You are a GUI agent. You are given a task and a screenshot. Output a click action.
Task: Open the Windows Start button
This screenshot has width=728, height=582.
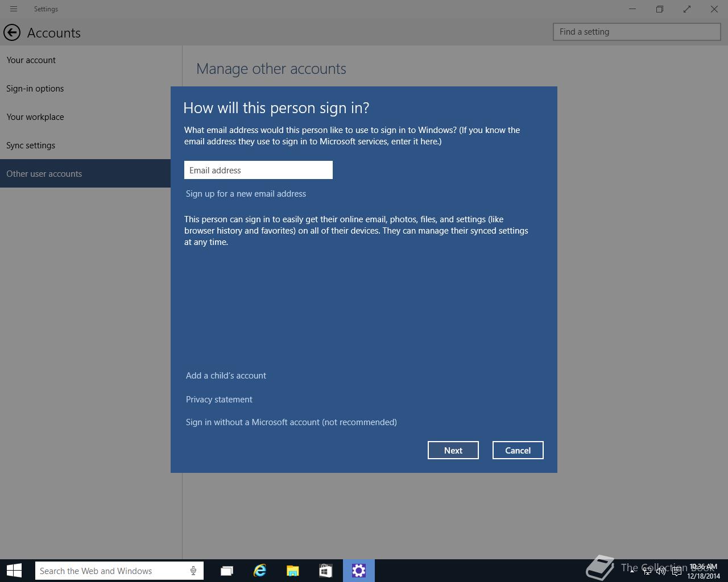point(14,571)
